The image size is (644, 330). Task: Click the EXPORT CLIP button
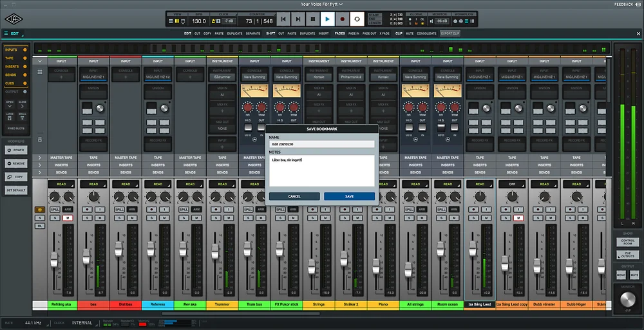pyautogui.click(x=450, y=33)
